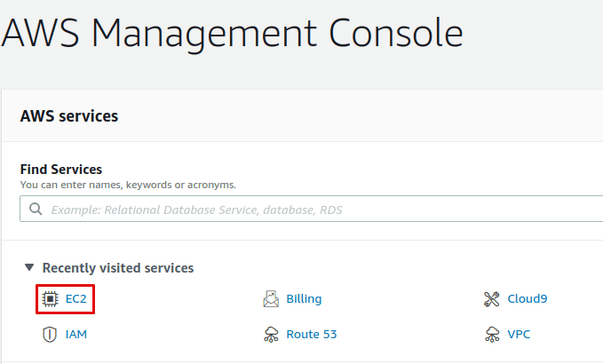Viewport: 603px width, 364px height.
Task: Click the AWS services panel heading
Action: [69, 115]
